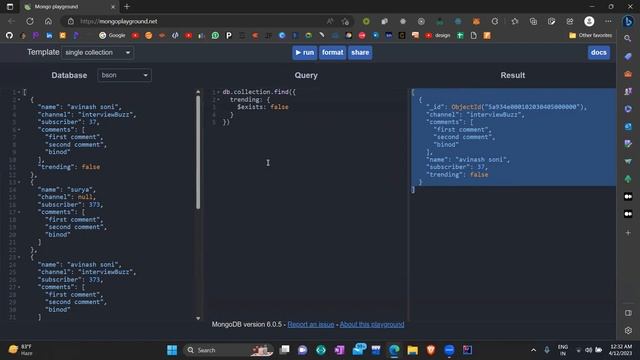Select the Mongo playground browser tab
Image resolution: width=640 pixels, height=360 pixels.
point(69,7)
